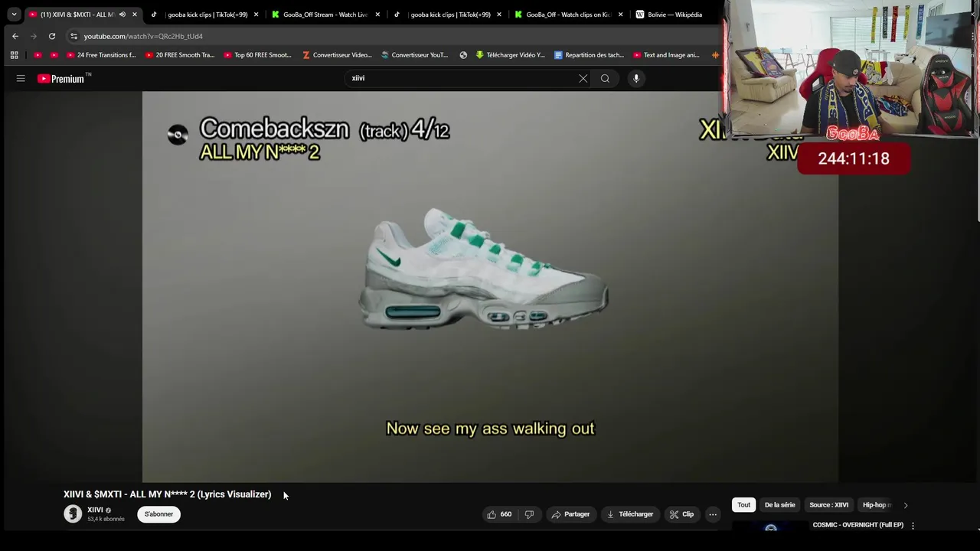This screenshot has height=551, width=980.
Task: Open 'Convertisseur Video...' bookmark
Action: coord(337,55)
